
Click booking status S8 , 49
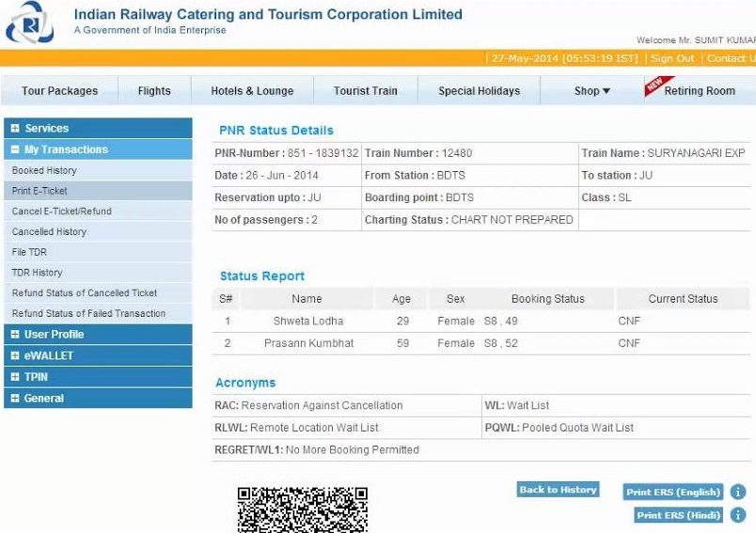[x=500, y=321]
